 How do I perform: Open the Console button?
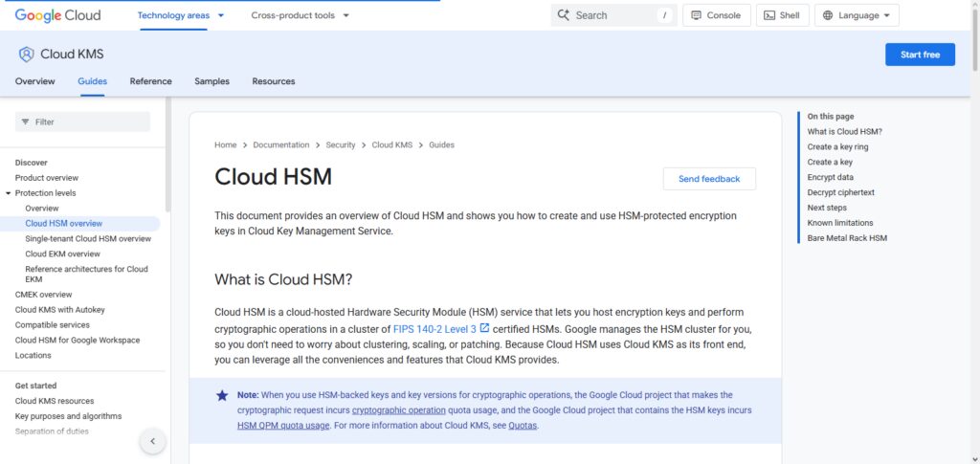[x=716, y=15]
